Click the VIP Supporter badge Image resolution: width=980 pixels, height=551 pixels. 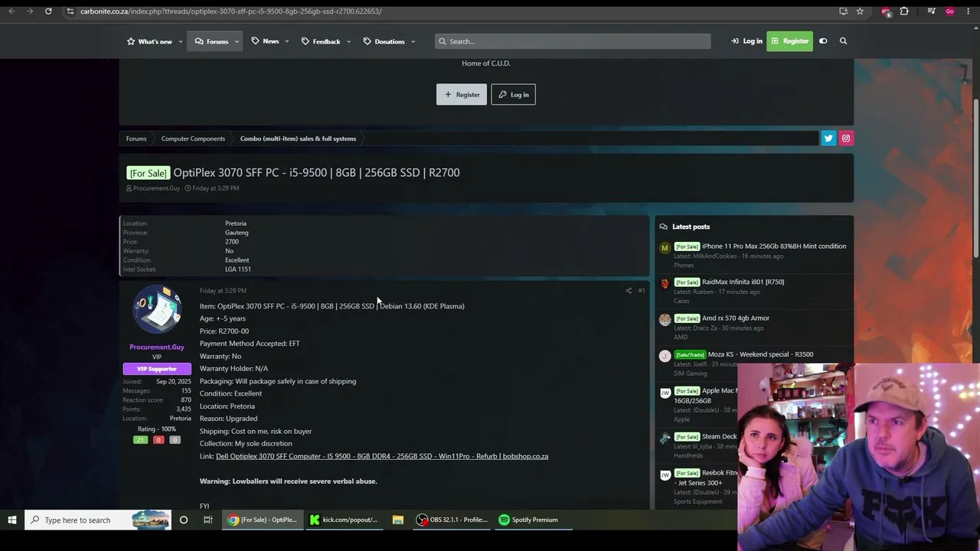157,369
